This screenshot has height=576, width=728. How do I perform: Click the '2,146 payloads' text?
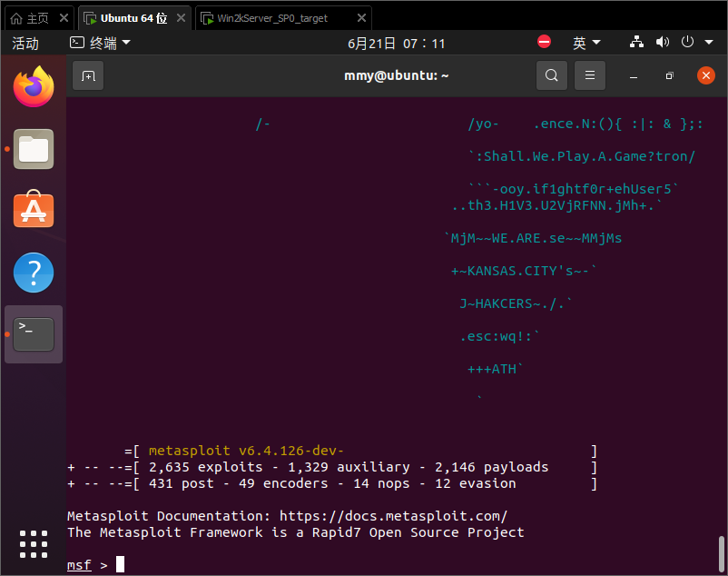pyautogui.click(x=492, y=467)
